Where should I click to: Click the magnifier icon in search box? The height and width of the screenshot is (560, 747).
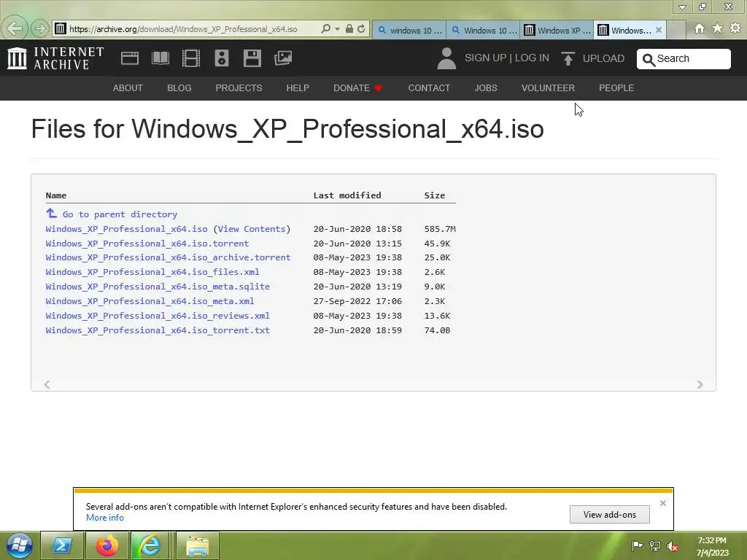649,60
